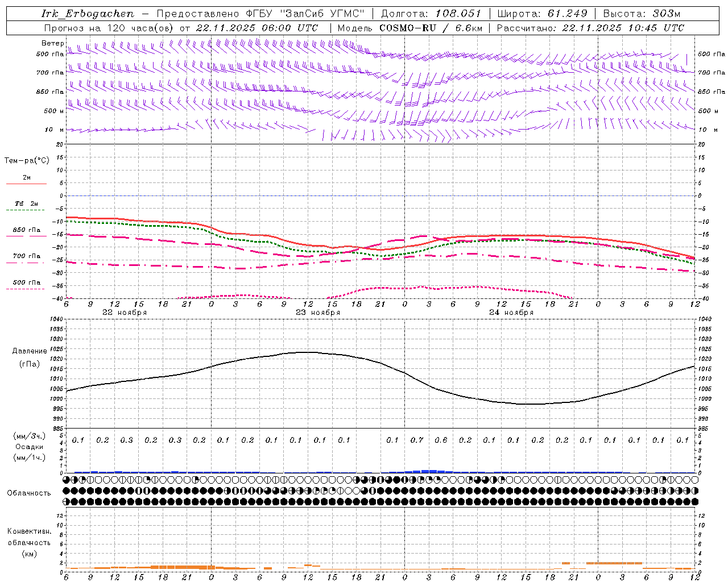Select the Осадки precipitation label

coord(29,447)
